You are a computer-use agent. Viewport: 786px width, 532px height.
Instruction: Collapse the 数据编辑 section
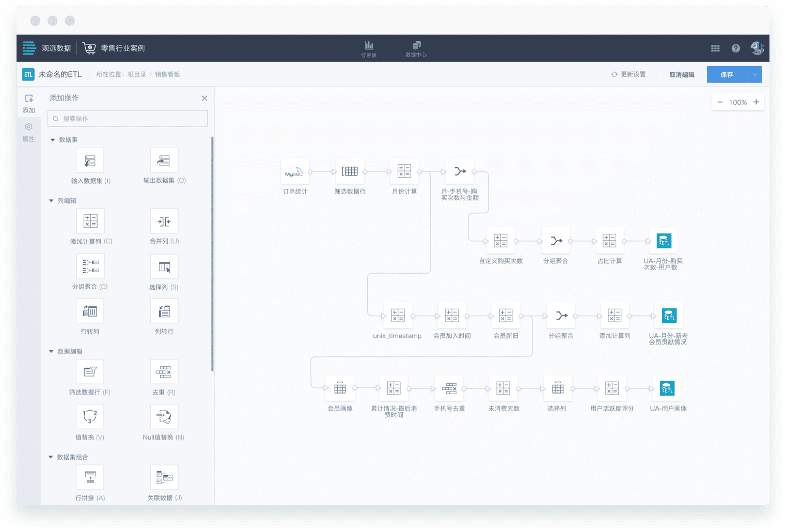coord(51,352)
